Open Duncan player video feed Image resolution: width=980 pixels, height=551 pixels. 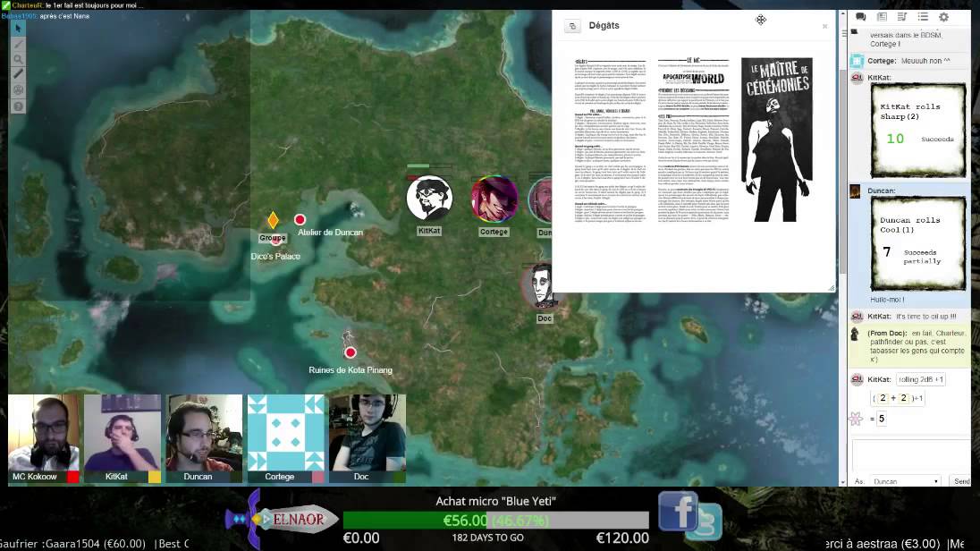tap(205, 432)
